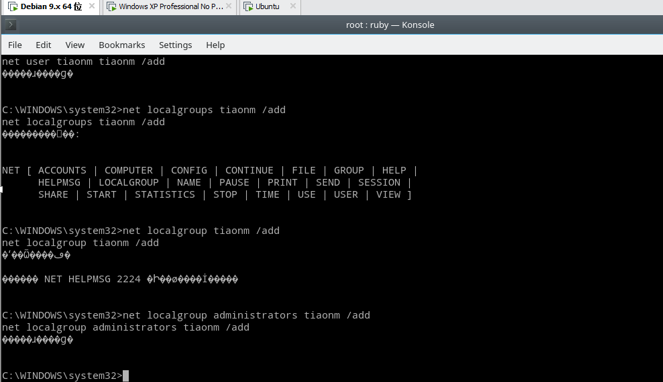Click the word SESSION in NET usage
The width and height of the screenshot is (663, 382).
379,183
